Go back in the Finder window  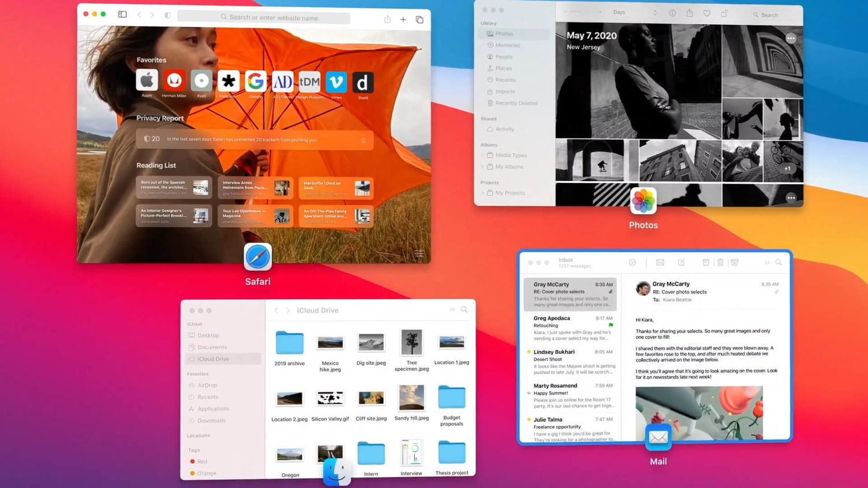pos(277,310)
